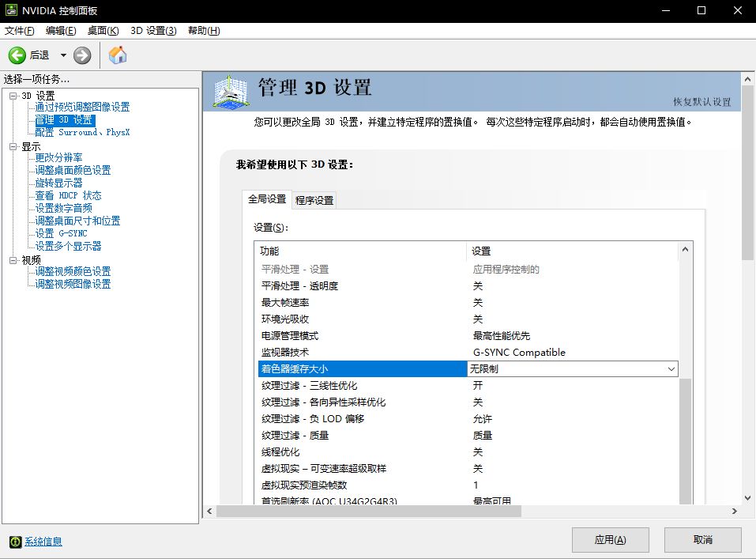The image size is (756, 559).
Task: Select 管理 3D 设置 in the task tree
Action: click(64, 119)
